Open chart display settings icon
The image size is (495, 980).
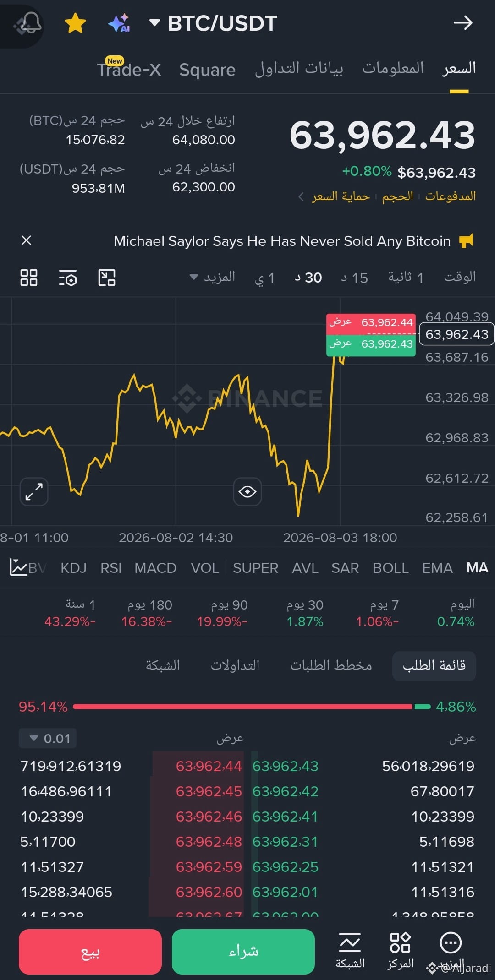point(68,278)
